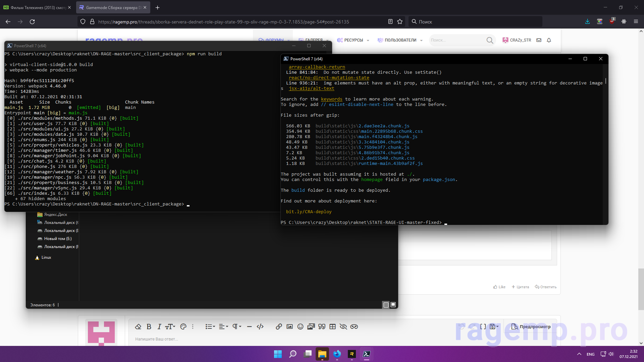This screenshot has width=644, height=362.
Task: Click the insert link icon
Action: coord(279,326)
